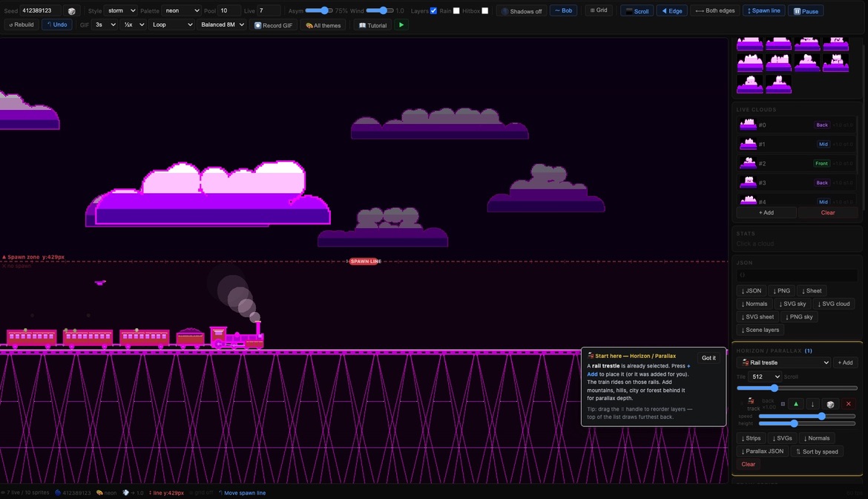Toggle the Grid overlay button
The width and height of the screenshot is (868, 499).
click(x=599, y=10)
